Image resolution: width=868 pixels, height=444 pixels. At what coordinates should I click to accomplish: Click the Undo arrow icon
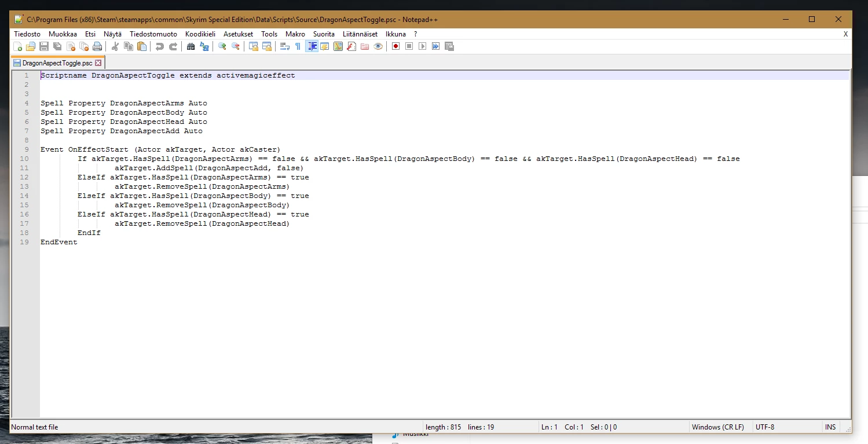(x=160, y=46)
